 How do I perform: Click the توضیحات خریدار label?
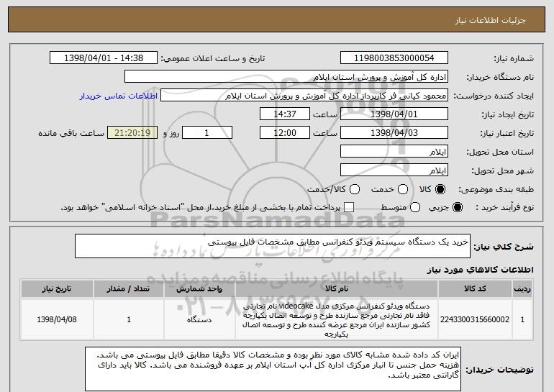tap(499, 370)
